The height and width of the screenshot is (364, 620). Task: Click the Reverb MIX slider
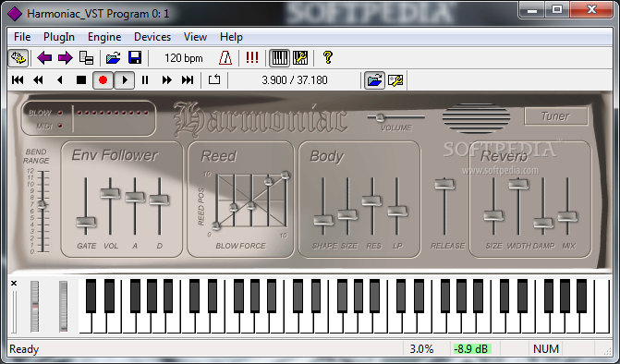click(567, 216)
